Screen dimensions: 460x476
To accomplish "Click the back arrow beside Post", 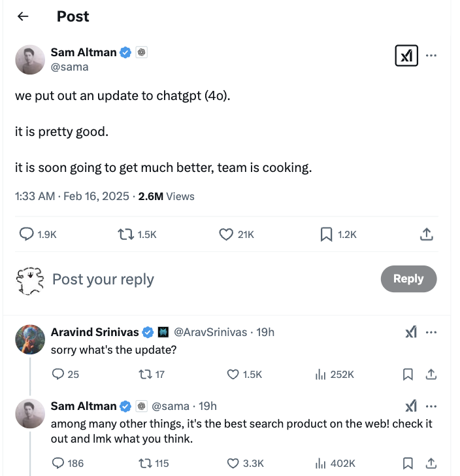I will [23, 17].
